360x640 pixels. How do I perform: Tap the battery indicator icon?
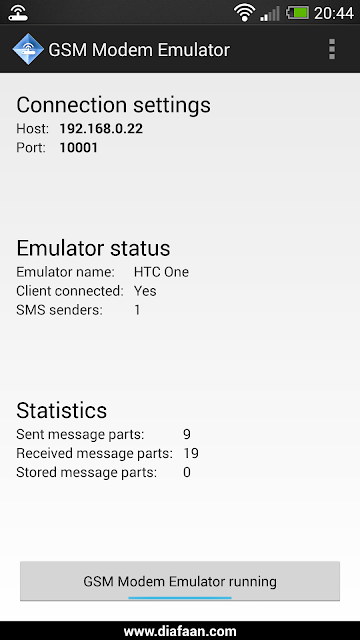pyautogui.click(x=297, y=13)
